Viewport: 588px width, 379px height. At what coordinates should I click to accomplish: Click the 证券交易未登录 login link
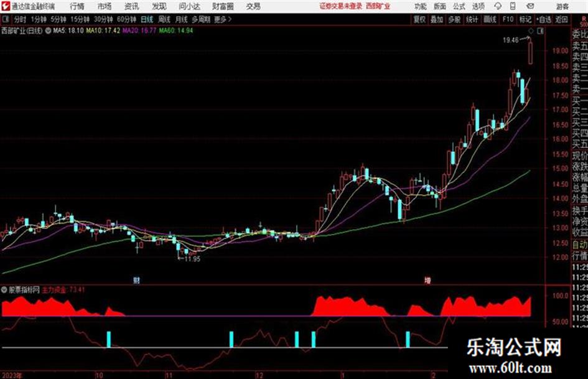point(340,6)
